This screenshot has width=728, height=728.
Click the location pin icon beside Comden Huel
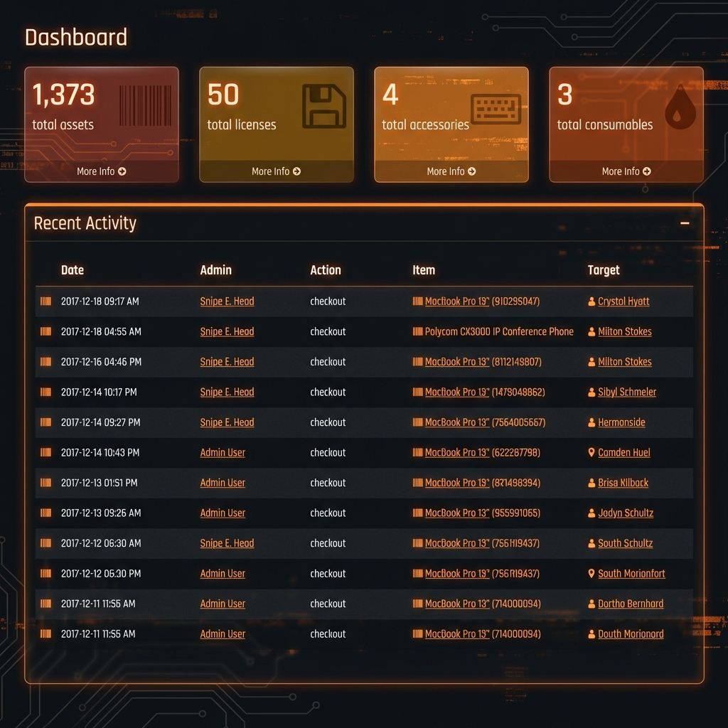pyautogui.click(x=590, y=452)
